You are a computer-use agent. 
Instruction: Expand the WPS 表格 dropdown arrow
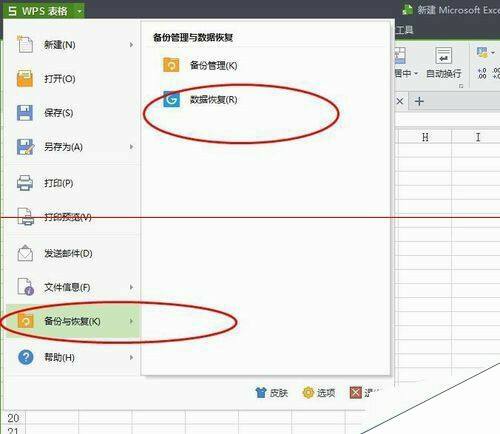(x=79, y=11)
